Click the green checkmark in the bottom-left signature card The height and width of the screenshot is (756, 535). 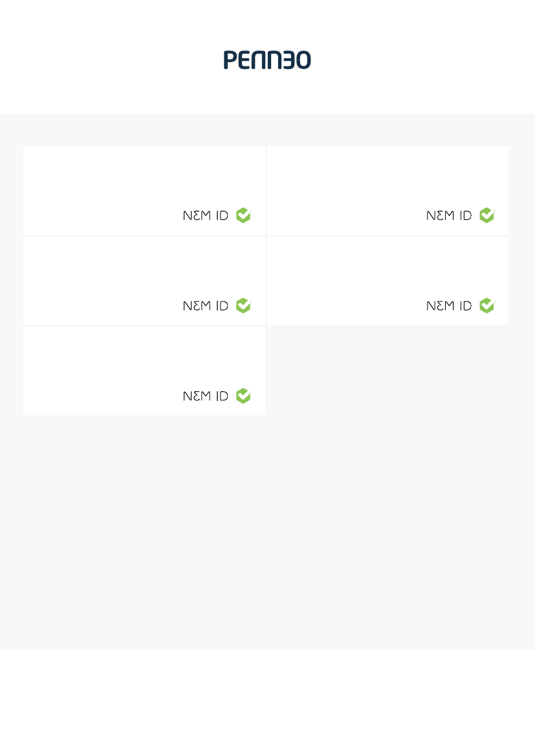pos(244,395)
